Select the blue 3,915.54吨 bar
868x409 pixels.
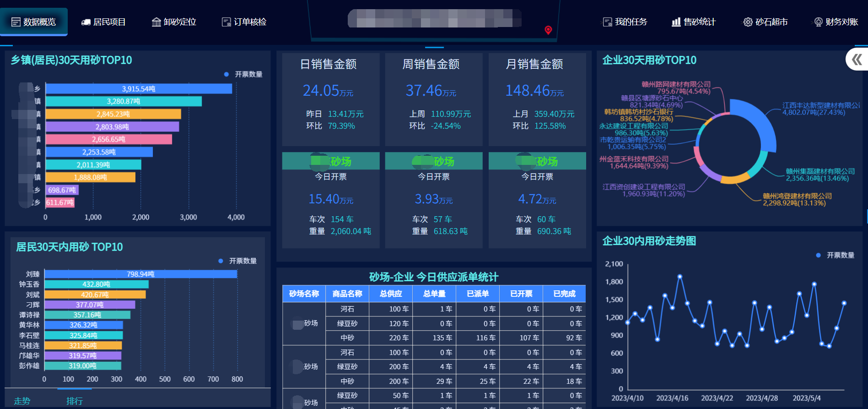pos(139,89)
